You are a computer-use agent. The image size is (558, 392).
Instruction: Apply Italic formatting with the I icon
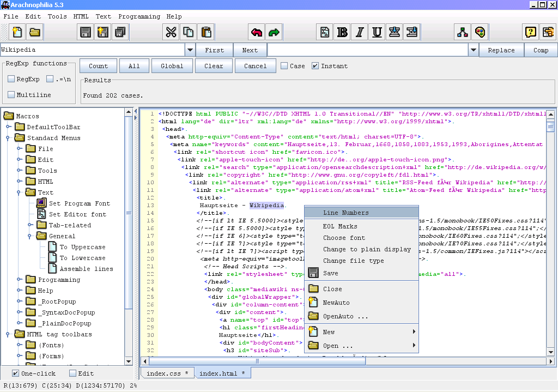tap(360, 32)
